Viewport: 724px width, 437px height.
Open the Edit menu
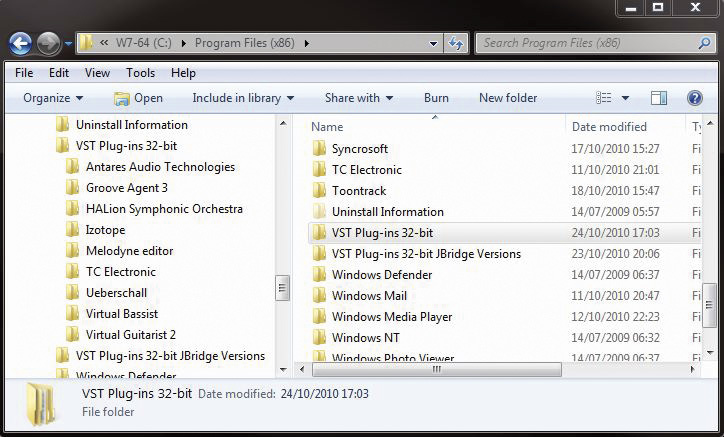tap(59, 73)
